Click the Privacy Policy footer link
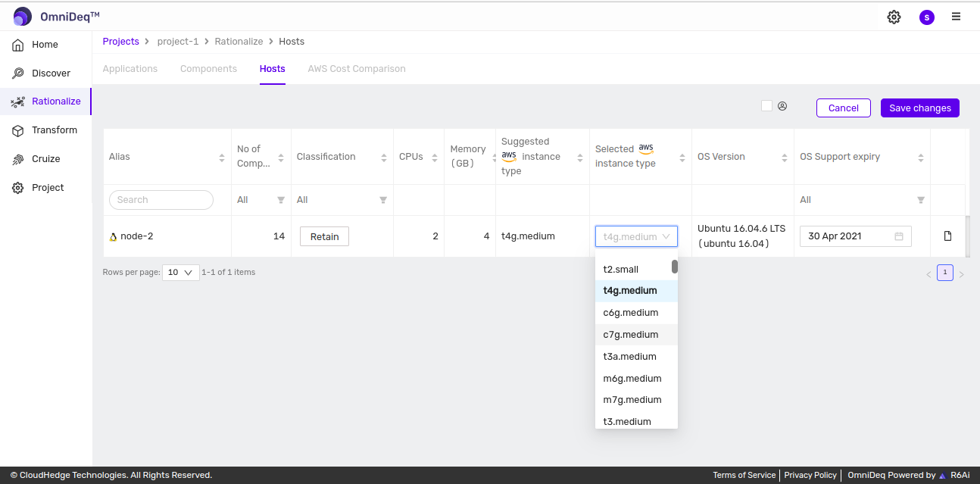 810,475
